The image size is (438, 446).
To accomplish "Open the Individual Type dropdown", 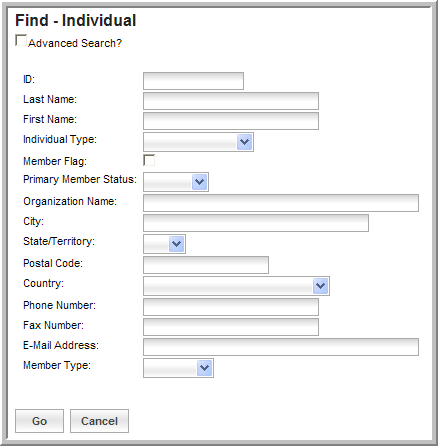I will pyautogui.click(x=198, y=142).
